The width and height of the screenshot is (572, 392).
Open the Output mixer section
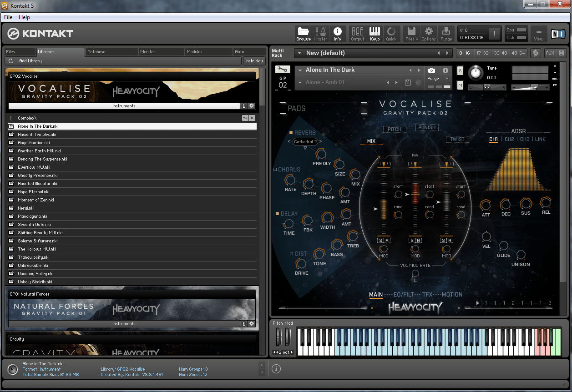click(357, 34)
